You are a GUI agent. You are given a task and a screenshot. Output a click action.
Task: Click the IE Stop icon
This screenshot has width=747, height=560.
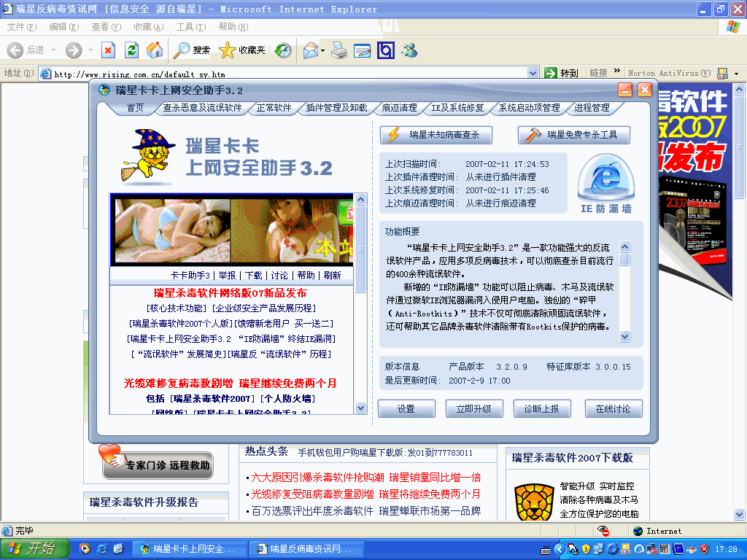(x=108, y=50)
